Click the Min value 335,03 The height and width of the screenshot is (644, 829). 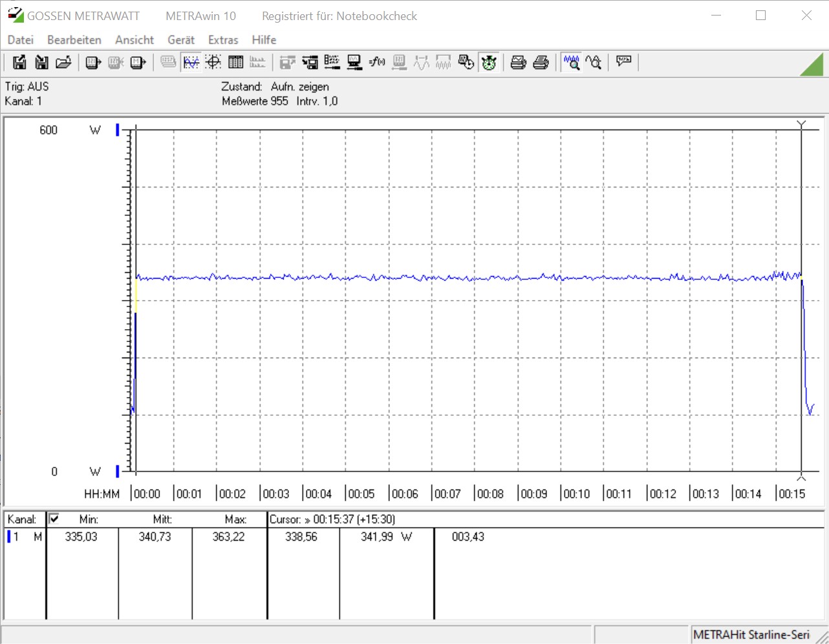(81, 537)
